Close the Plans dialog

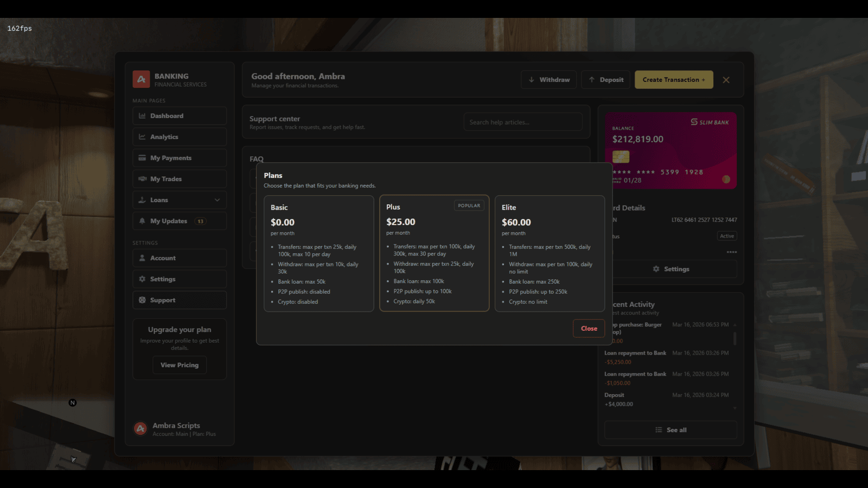589,328
